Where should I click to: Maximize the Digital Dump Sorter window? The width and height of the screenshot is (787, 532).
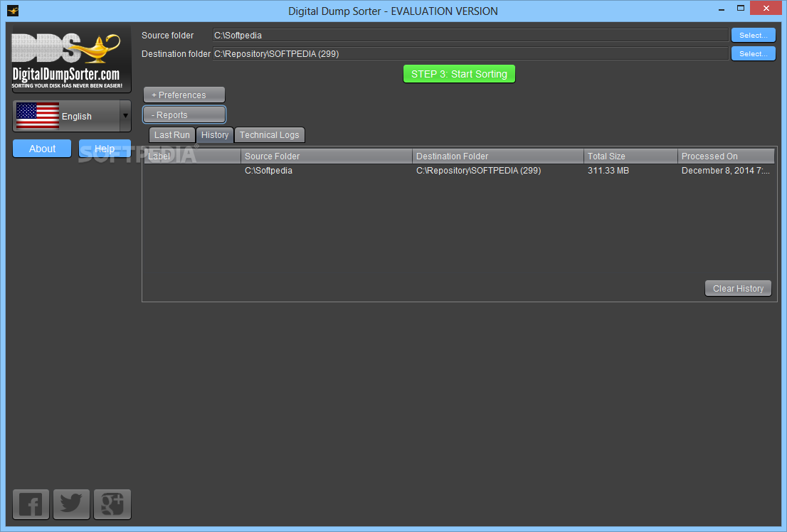click(x=740, y=9)
